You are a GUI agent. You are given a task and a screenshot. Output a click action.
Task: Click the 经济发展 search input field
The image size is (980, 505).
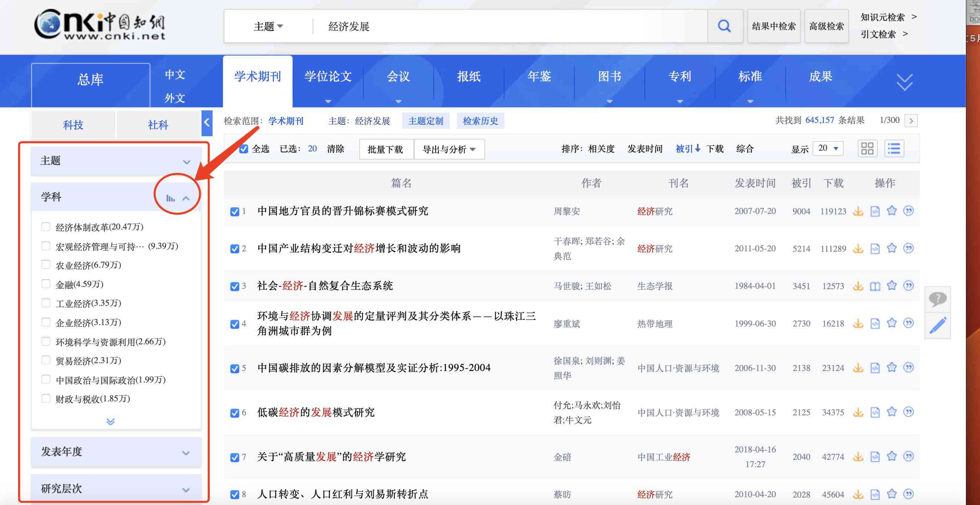[510, 26]
